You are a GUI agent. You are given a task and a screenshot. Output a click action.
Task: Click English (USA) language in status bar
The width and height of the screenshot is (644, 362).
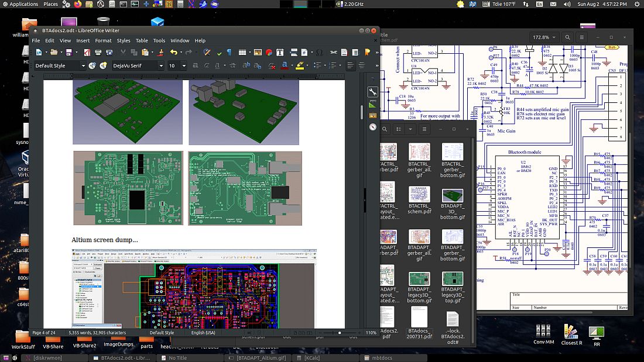(x=203, y=333)
